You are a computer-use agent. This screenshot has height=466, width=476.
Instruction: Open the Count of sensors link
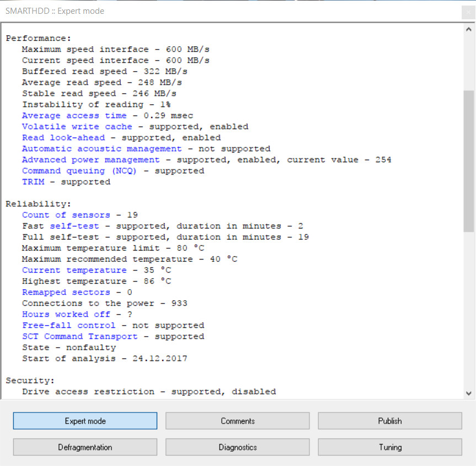click(66, 215)
